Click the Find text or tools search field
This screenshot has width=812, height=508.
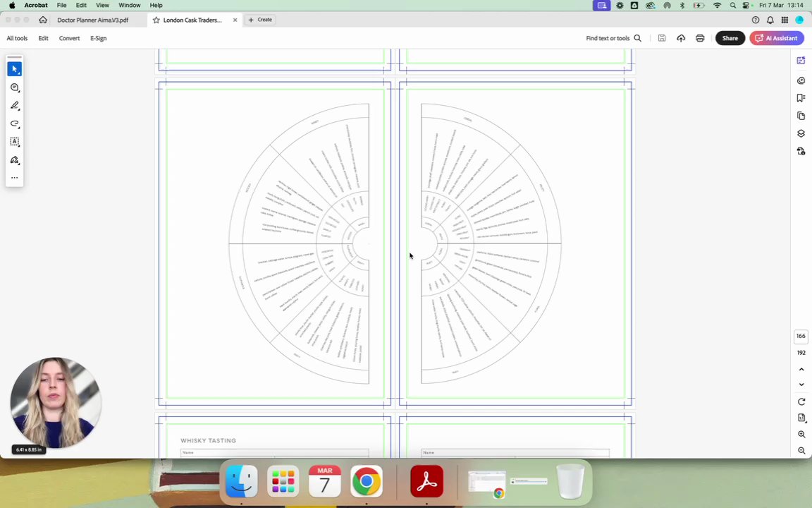[613, 38]
